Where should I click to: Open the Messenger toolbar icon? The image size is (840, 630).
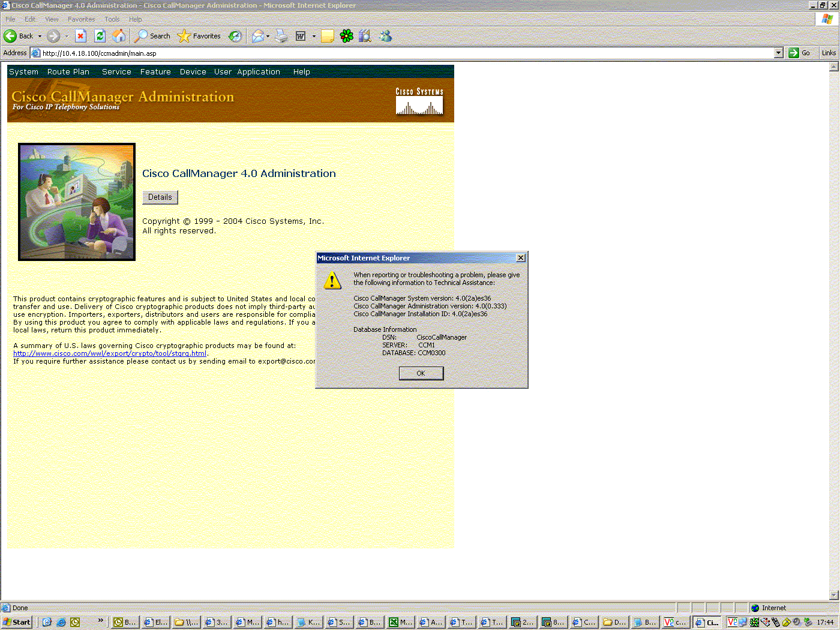click(x=385, y=36)
